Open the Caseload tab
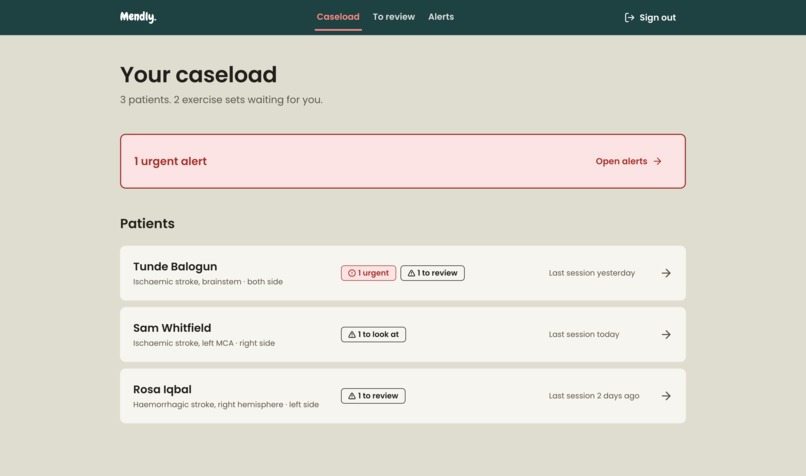Viewport: 806px width, 476px height. click(338, 17)
